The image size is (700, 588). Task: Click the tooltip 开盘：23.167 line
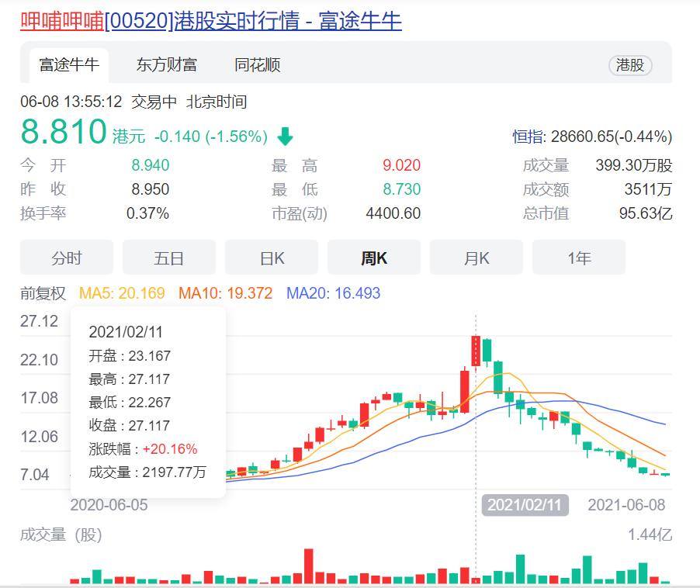pos(130,355)
